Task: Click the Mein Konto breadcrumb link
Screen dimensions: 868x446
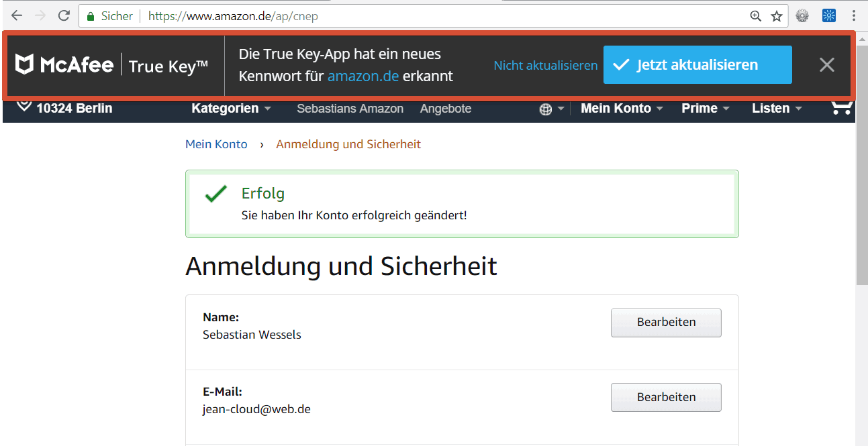Action: pyautogui.click(x=216, y=144)
